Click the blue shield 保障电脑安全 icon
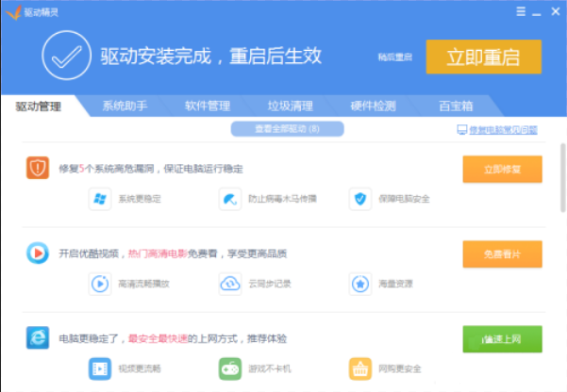 360,199
